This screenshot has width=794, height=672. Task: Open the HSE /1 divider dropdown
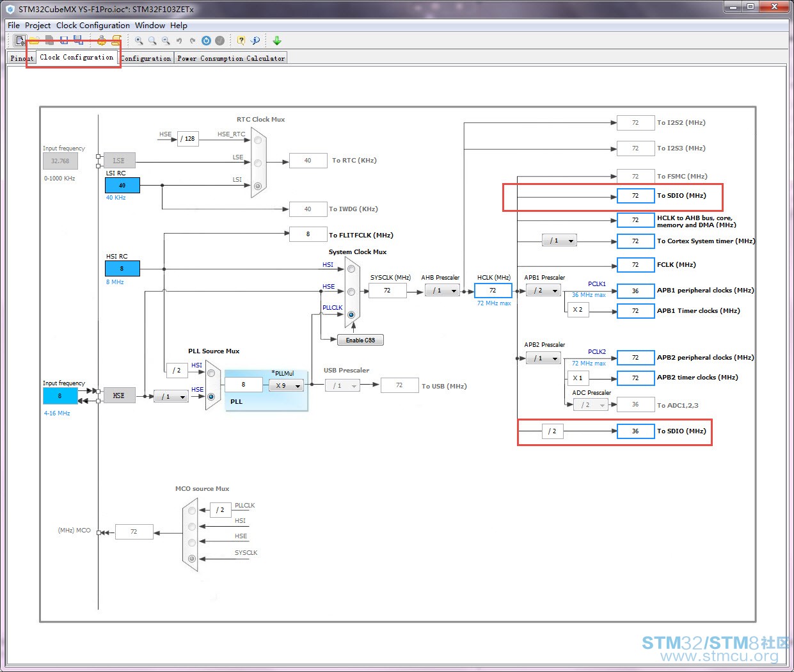171,397
